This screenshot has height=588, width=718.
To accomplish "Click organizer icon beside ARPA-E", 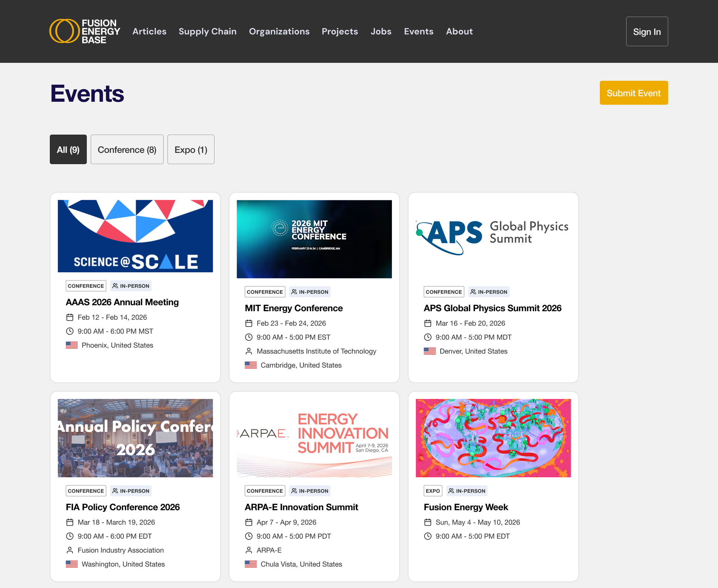I will (249, 550).
